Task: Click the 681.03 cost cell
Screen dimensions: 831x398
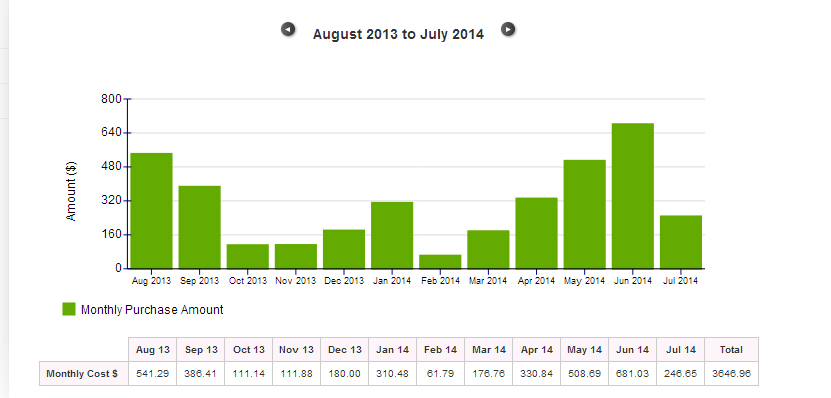Action: 633,374
